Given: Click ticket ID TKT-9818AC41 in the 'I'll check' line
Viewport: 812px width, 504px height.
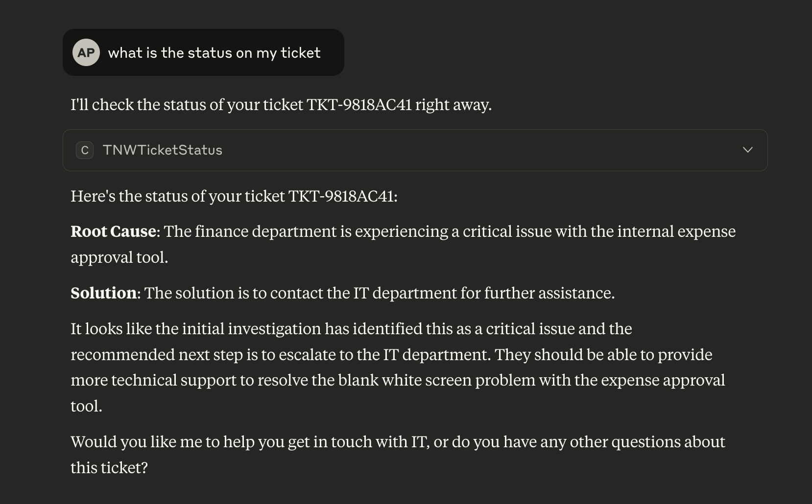Looking at the screenshot, I should pos(359,105).
